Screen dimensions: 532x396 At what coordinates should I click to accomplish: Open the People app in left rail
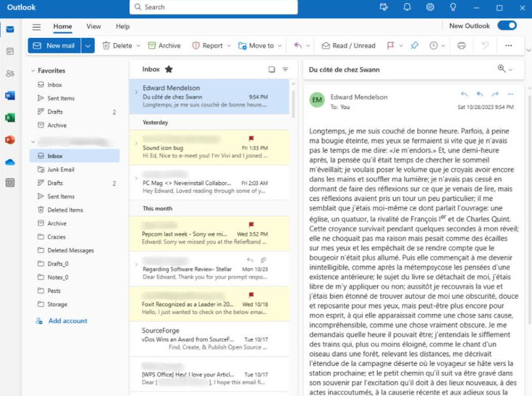coord(10,73)
